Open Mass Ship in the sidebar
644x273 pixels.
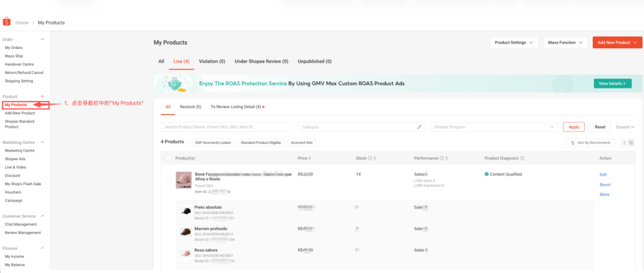[x=14, y=56]
